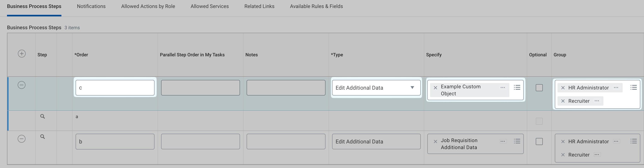
Task: Open Specify prompt list icon in step b row
Action: pyautogui.click(x=517, y=141)
